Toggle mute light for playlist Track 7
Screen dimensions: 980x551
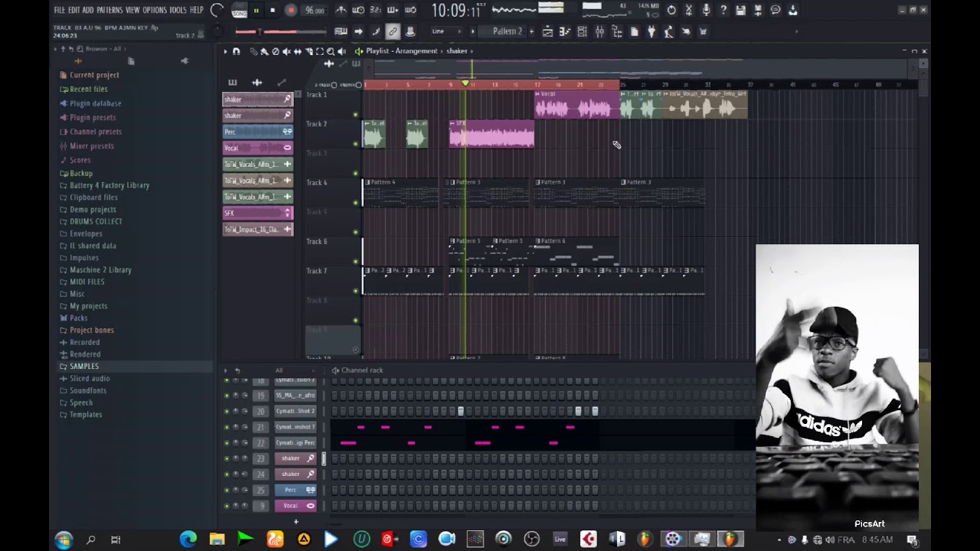355,291
